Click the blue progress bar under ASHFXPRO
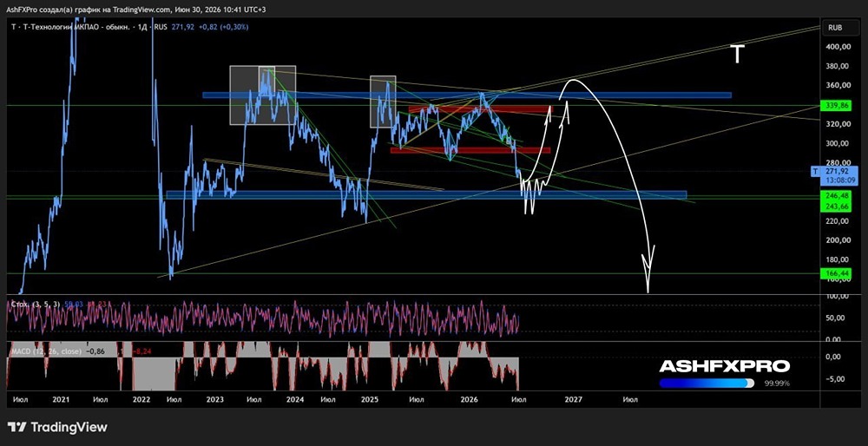This screenshot has height=446, width=868. coord(707,383)
